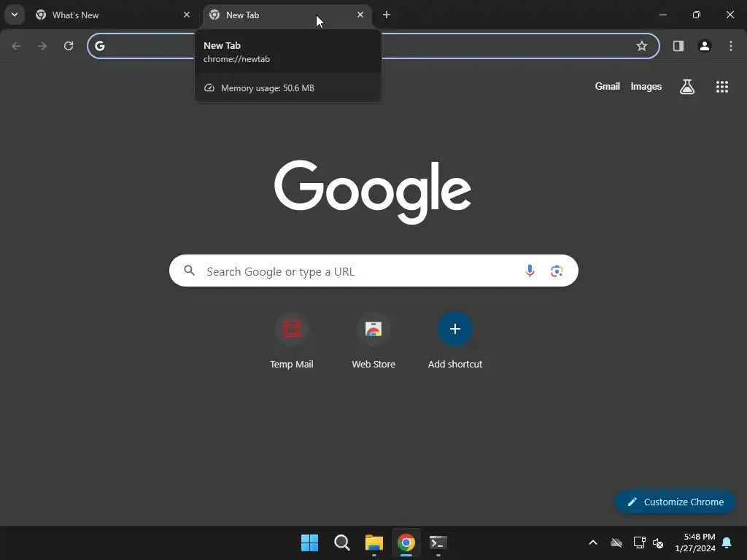
Task: Open the terminal app in taskbar
Action: coord(438,542)
